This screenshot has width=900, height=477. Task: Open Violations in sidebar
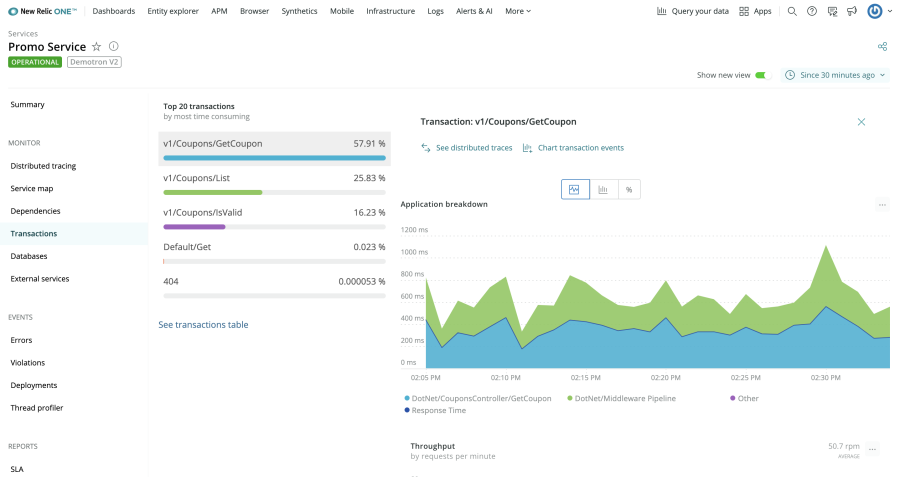[28, 363]
